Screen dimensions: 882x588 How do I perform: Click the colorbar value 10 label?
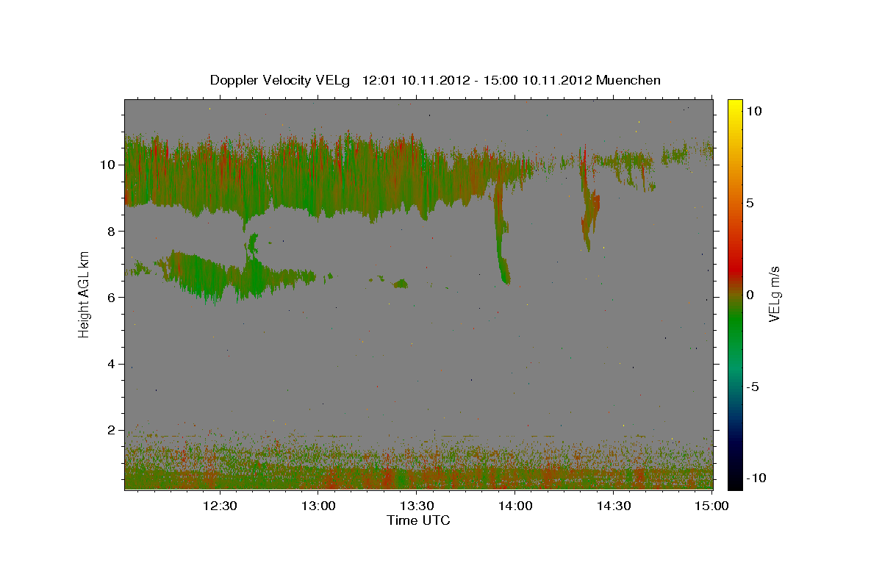(x=753, y=111)
